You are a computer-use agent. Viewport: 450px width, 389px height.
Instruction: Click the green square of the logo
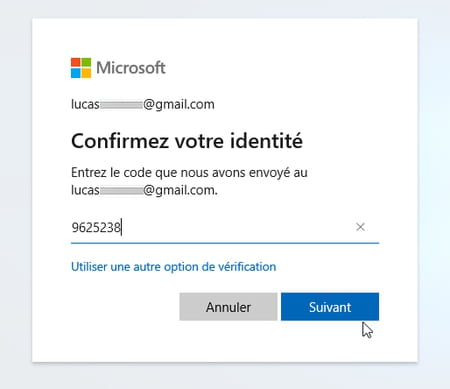86,62
